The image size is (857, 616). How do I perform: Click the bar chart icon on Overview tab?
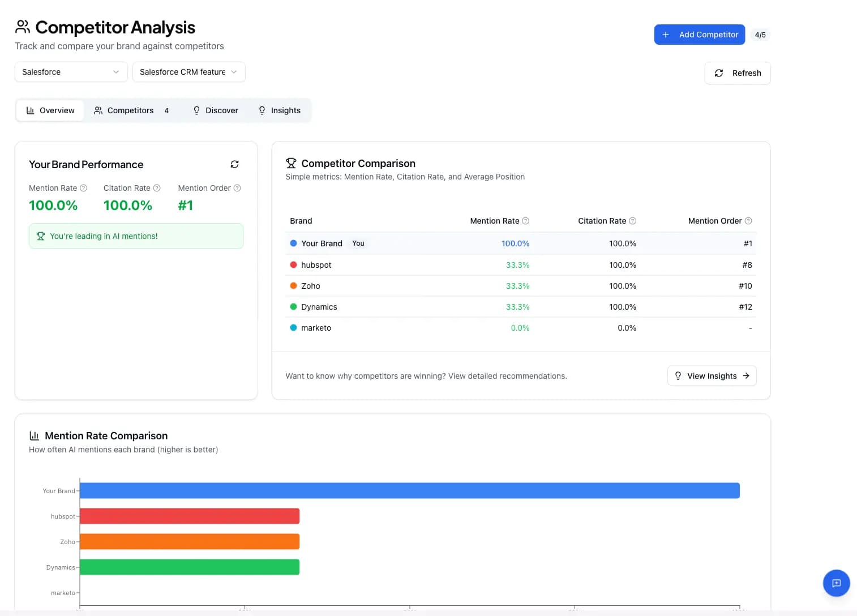(x=31, y=110)
